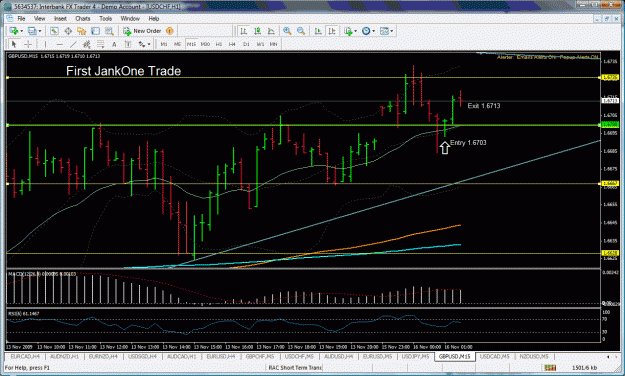Select the crosshair tool
This screenshot has height=376, width=625.
28,44
